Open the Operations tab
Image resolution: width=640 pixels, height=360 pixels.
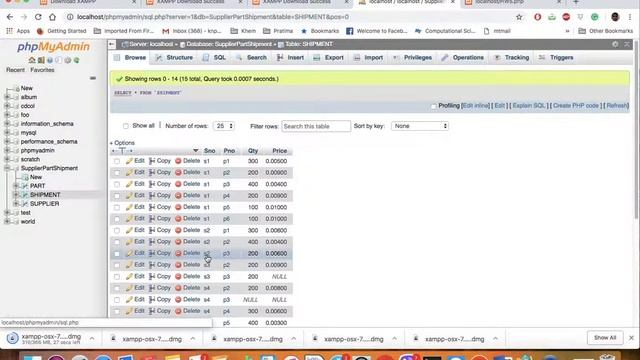pos(462,58)
